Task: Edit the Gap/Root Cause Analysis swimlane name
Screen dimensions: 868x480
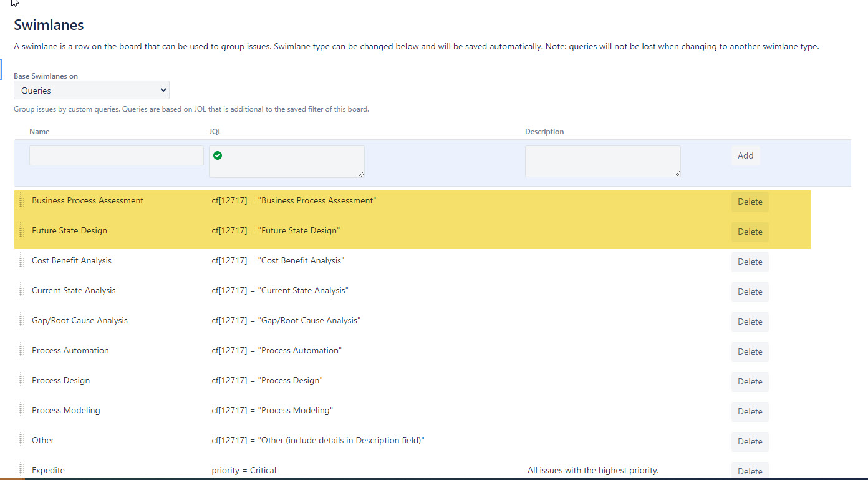Action: [x=80, y=320]
